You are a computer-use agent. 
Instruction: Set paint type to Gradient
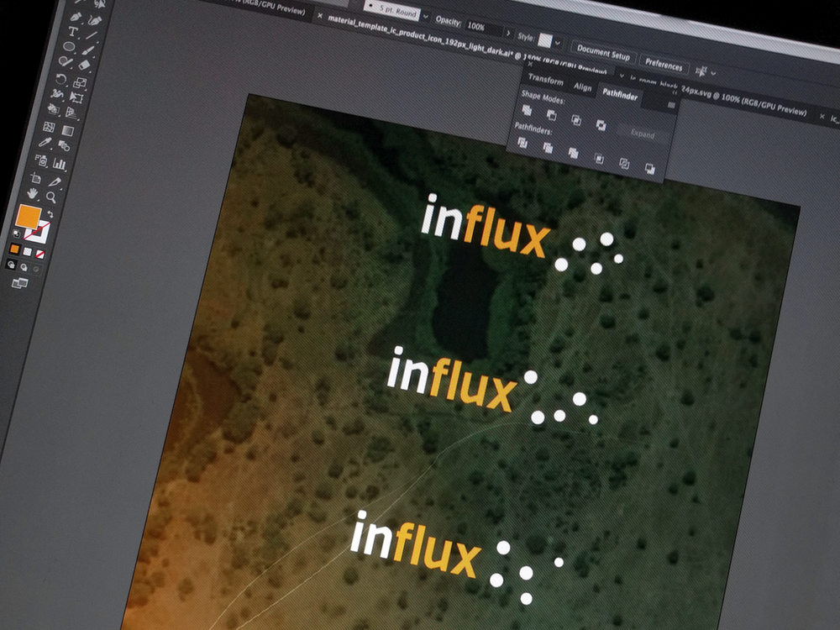coord(28,252)
